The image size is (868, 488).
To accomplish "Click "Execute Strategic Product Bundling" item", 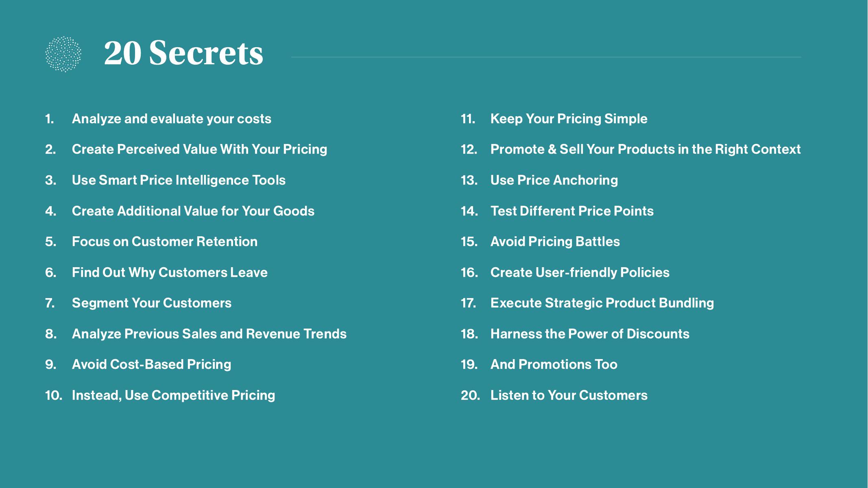I will pos(602,303).
